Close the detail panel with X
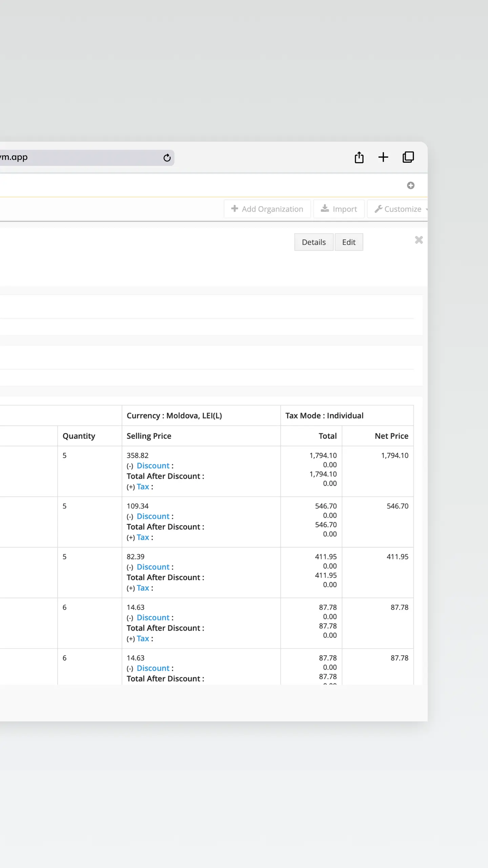 point(419,240)
